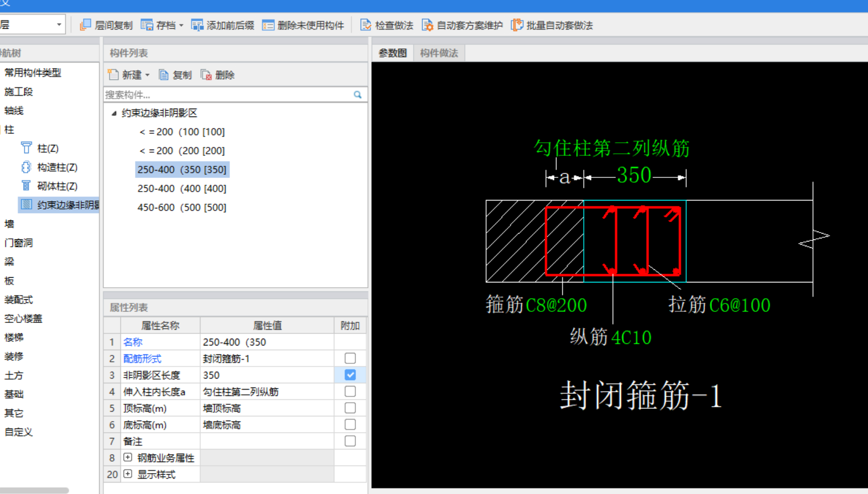The height and width of the screenshot is (494, 868).
Task: Click 删除未使用构件 toolbar icon
Action: pyautogui.click(x=268, y=25)
